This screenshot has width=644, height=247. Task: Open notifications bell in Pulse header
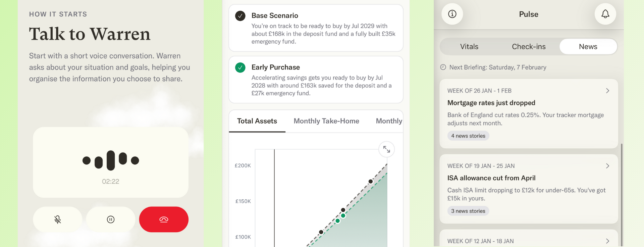tap(605, 14)
